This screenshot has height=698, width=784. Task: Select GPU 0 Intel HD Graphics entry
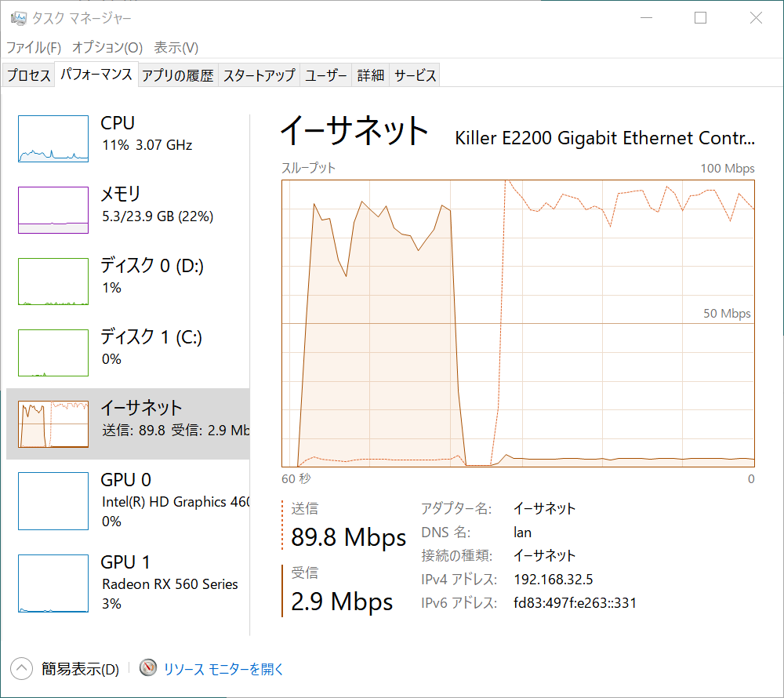pos(128,500)
